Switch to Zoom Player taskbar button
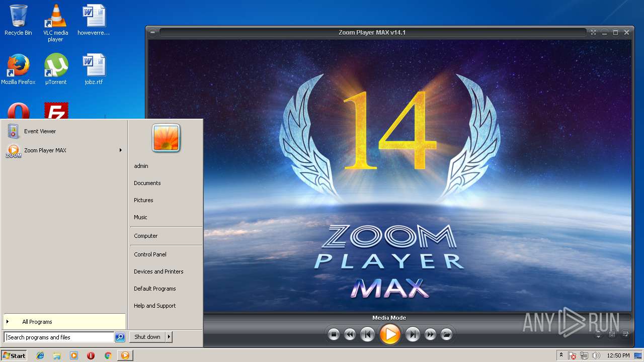The height and width of the screenshot is (362, 644). (x=125, y=355)
